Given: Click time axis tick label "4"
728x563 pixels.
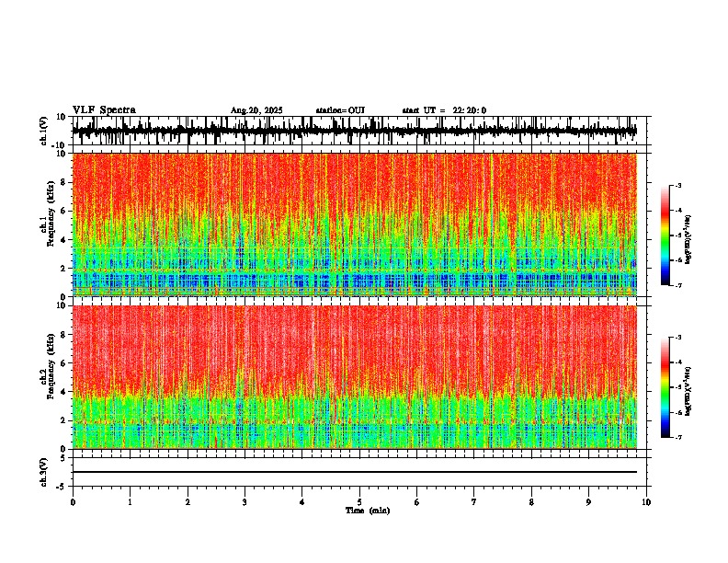Looking at the screenshot, I should pos(301,502).
